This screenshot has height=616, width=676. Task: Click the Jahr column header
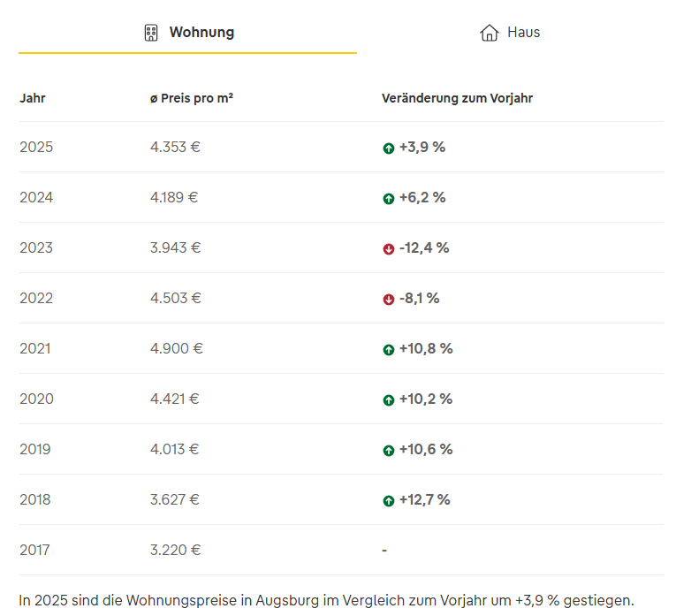33,98
